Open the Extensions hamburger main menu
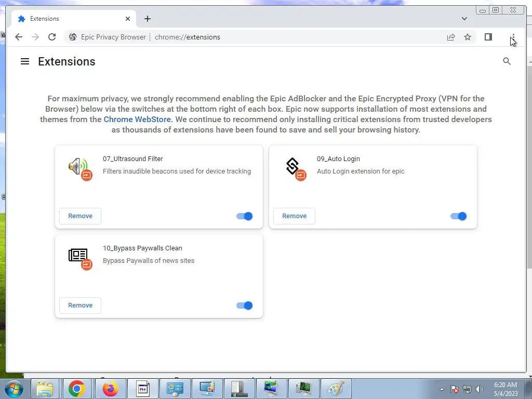The height and width of the screenshot is (399, 532). coord(25,61)
